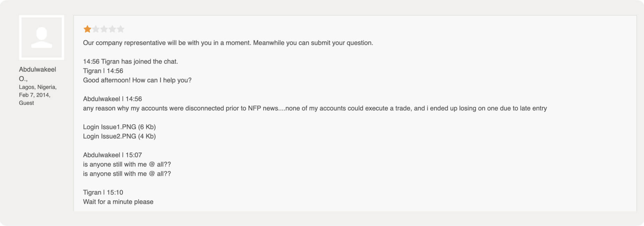Click 'Tigran has joined the chat' line
This screenshot has height=226, width=644.
point(130,61)
